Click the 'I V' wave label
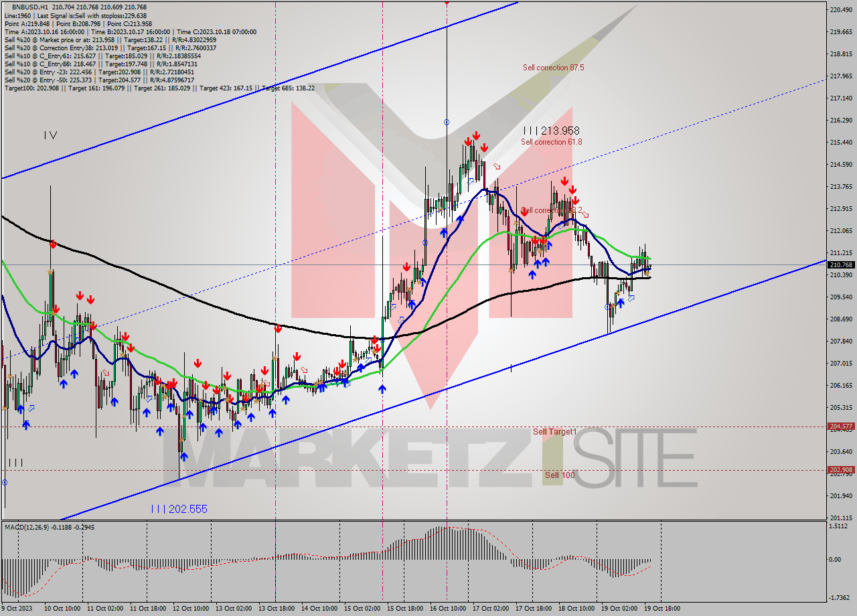Image resolution: width=857 pixels, height=616 pixels. (50, 135)
